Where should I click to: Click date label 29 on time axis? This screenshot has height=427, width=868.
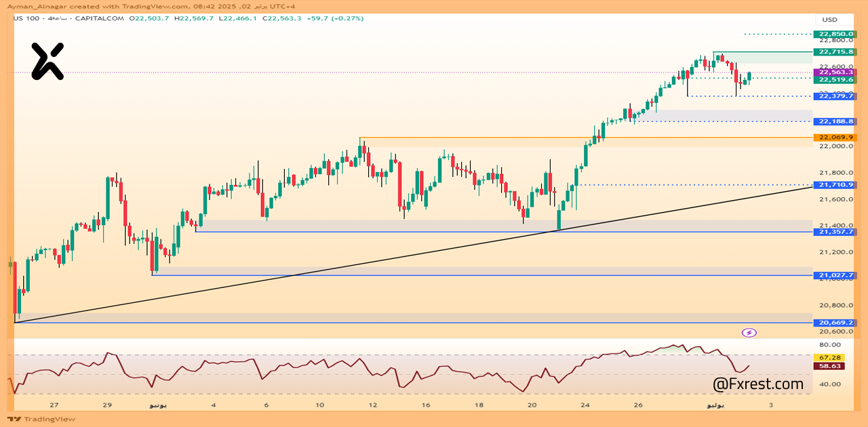[107, 405]
